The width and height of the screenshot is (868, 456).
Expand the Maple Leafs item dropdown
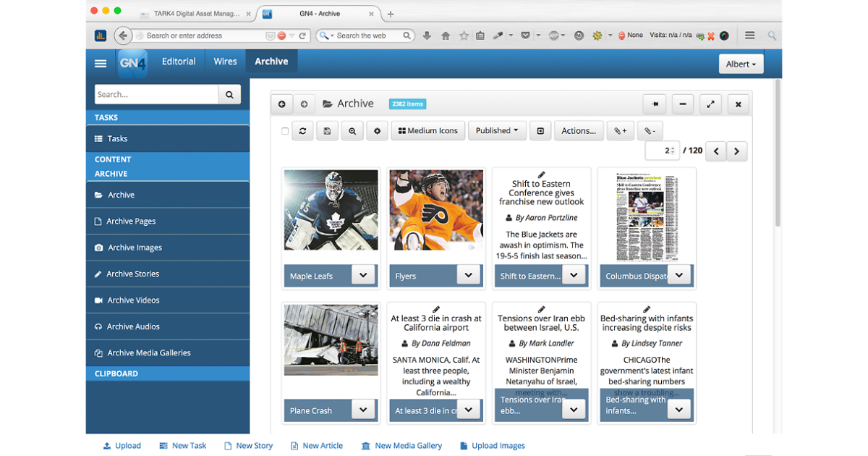[363, 275]
